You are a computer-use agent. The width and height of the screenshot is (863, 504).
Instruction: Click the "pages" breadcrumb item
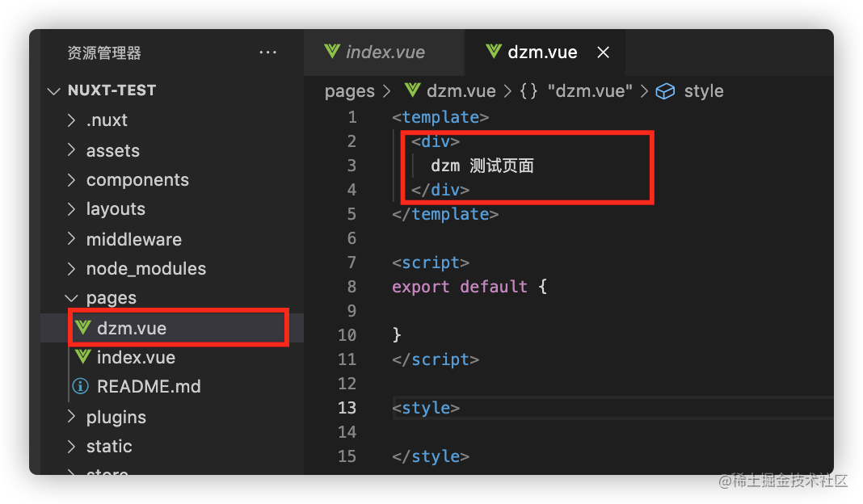coord(349,90)
